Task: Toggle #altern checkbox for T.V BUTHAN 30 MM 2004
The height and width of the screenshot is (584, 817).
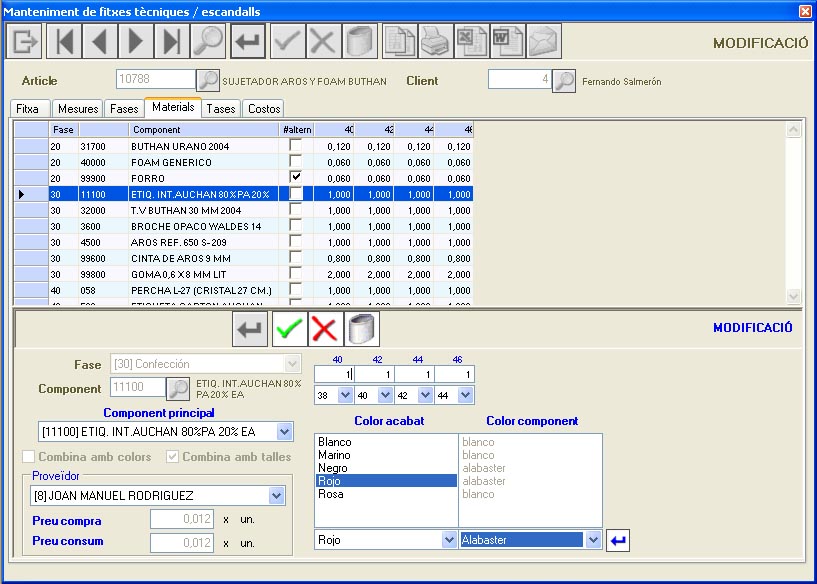Action: [295, 209]
